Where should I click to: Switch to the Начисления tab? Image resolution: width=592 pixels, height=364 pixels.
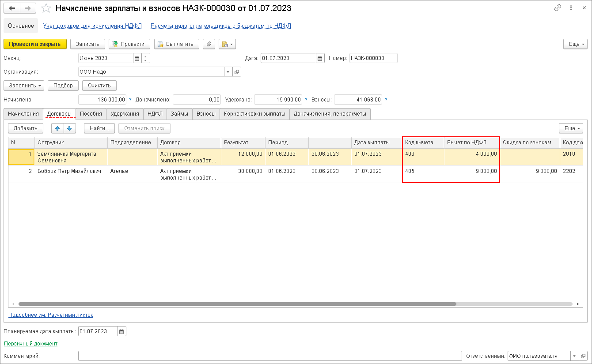click(x=23, y=114)
